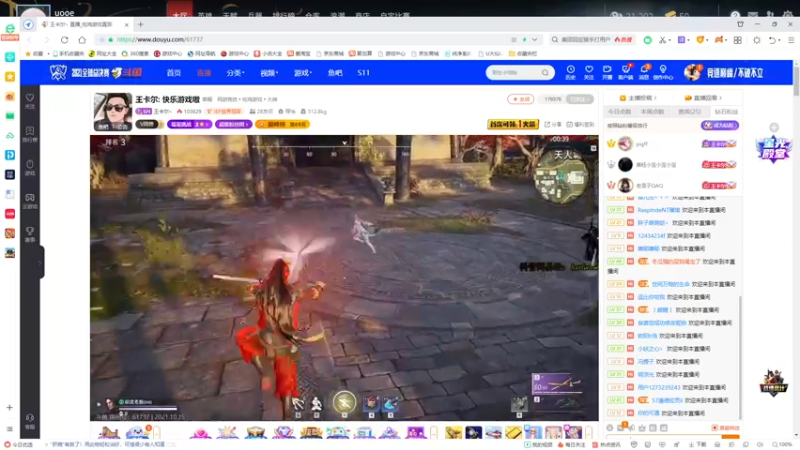This screenshot has height=450, width=800.
Task: Expand the collapsed left sidebar handle
Action: click(40, 262)
